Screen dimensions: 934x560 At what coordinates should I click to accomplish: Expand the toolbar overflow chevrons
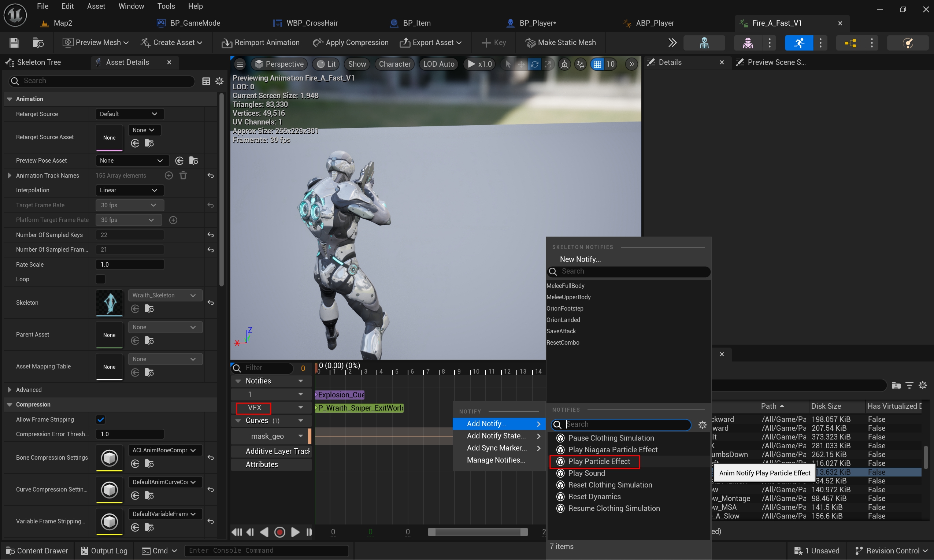point(672,42)
